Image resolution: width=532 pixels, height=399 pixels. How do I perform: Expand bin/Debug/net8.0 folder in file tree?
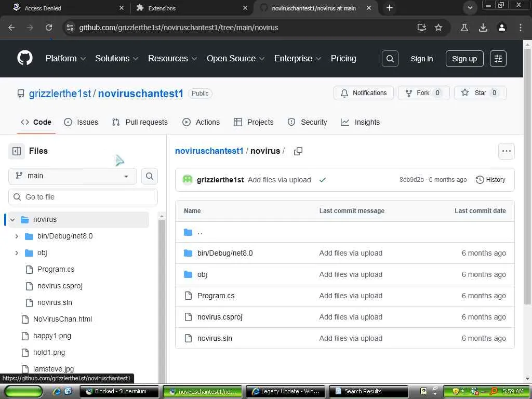pyautogui.click(x=17, y=236)
